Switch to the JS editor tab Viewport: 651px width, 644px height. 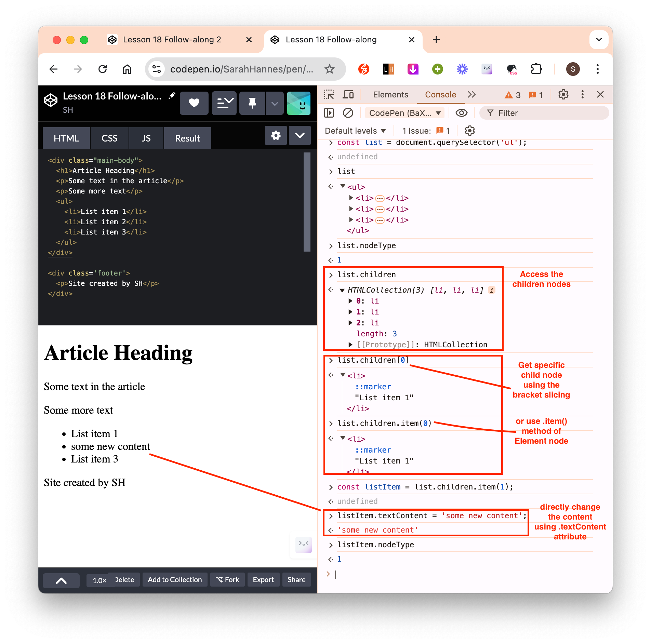tap(146, 138)
